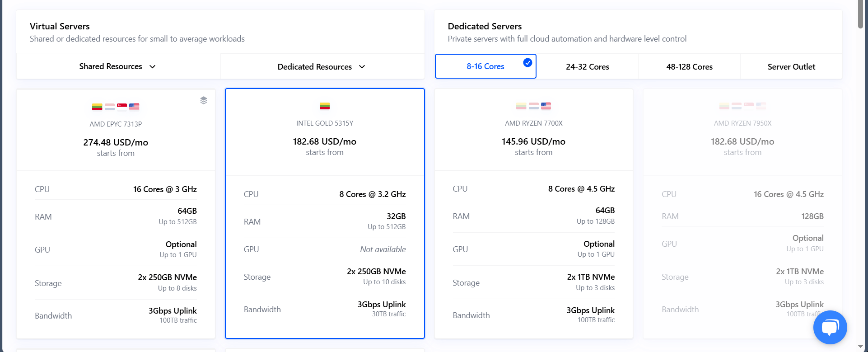Click the AMD Ryzen 7950X card title
This screenshot has width=868, height=352.
coord(742,123)
